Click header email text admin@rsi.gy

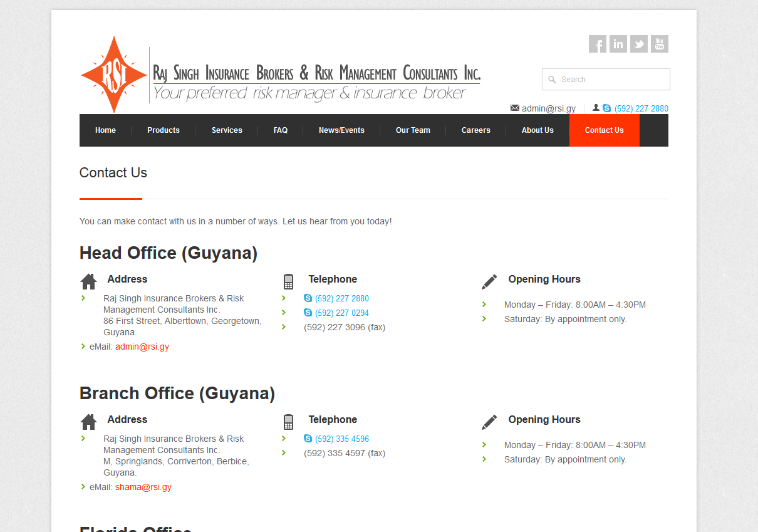coord(549,108)
